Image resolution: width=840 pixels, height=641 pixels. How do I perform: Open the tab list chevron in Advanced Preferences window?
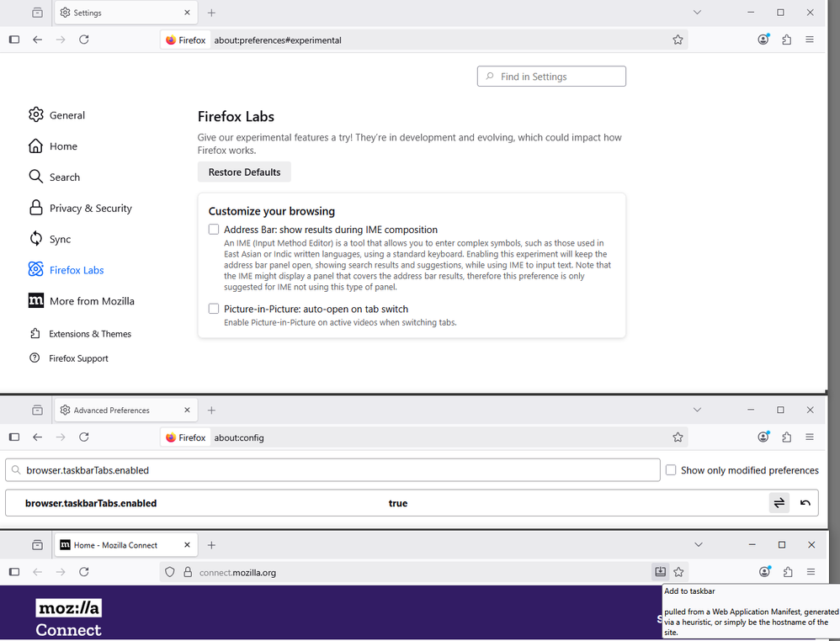click(x=697, y=410)
